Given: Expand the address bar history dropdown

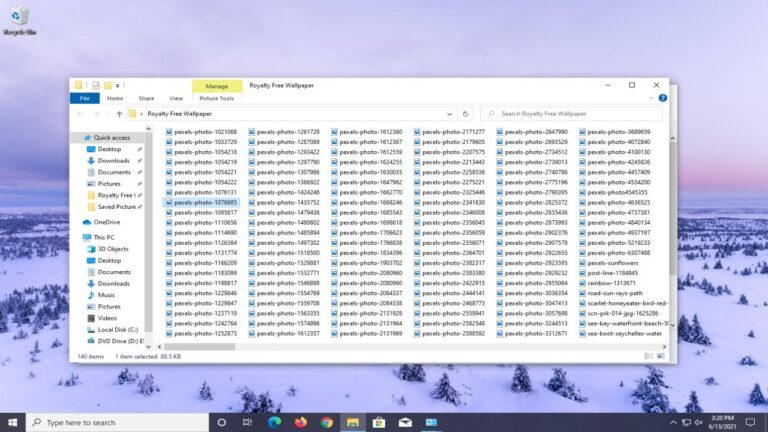Looking at the screenshot, I should pyautogui.click(x=450, y=114).
